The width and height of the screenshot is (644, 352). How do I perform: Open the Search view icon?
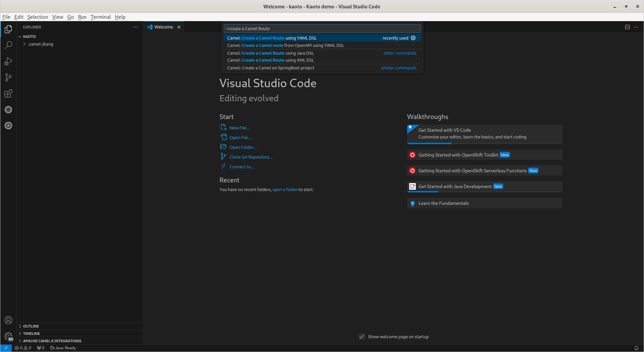coord(8,45)
